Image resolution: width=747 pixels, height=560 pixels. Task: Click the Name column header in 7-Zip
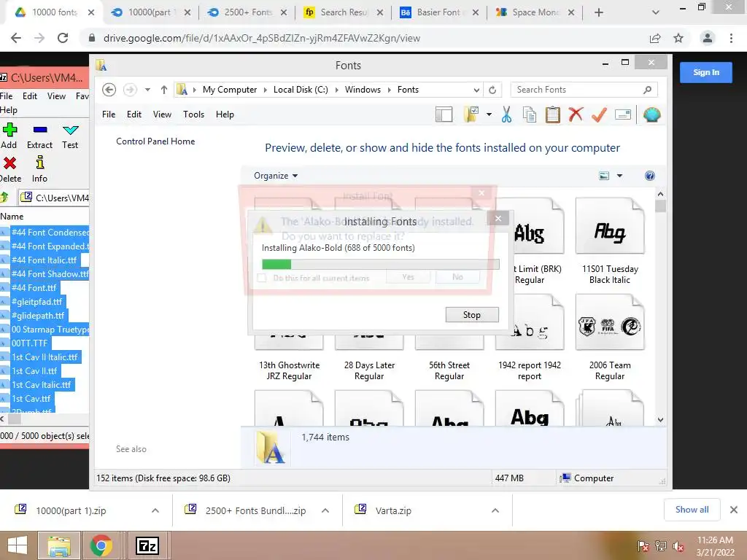[x=12, y=216]
